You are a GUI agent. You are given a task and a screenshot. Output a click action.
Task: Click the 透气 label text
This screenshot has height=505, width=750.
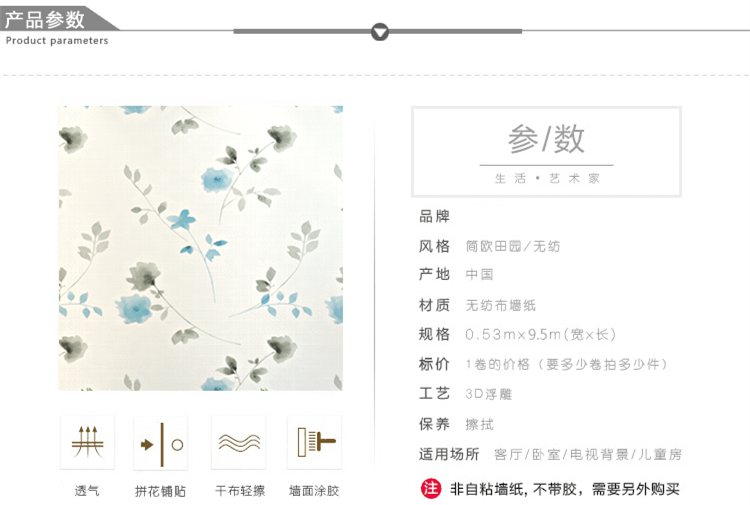[x=87, y=491]
